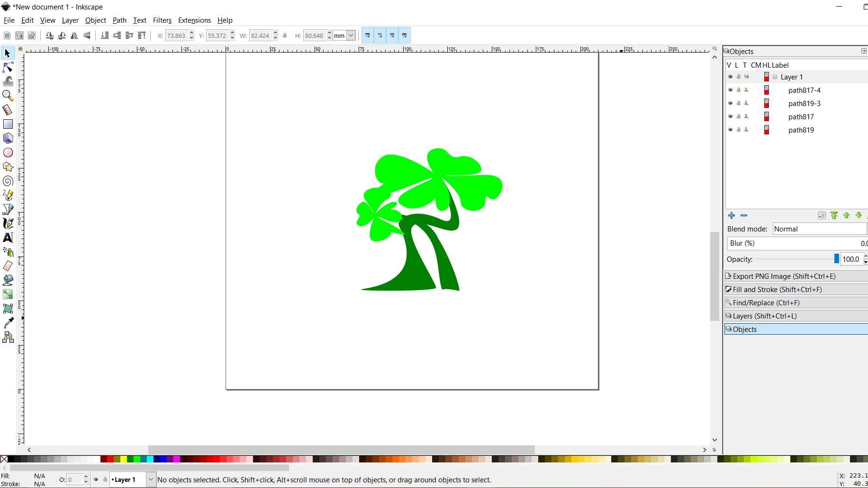Select the Gradient tool
Viewport: 868px width, 488px height.
pos(8,294)
